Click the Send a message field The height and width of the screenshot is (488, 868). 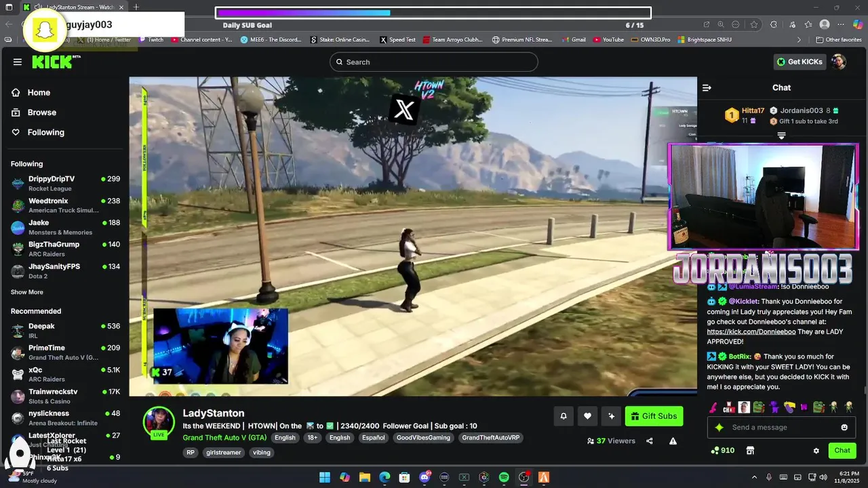pos(781,428)
